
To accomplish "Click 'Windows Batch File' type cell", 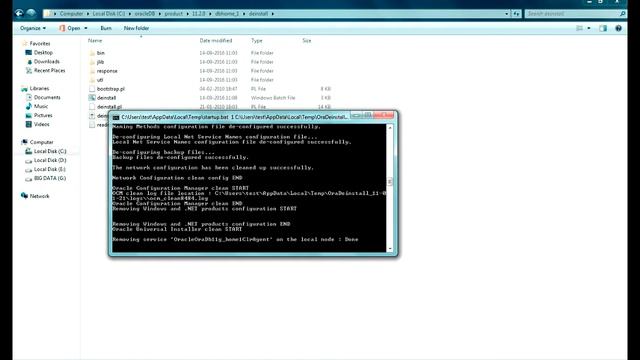I will click(273, 98).
